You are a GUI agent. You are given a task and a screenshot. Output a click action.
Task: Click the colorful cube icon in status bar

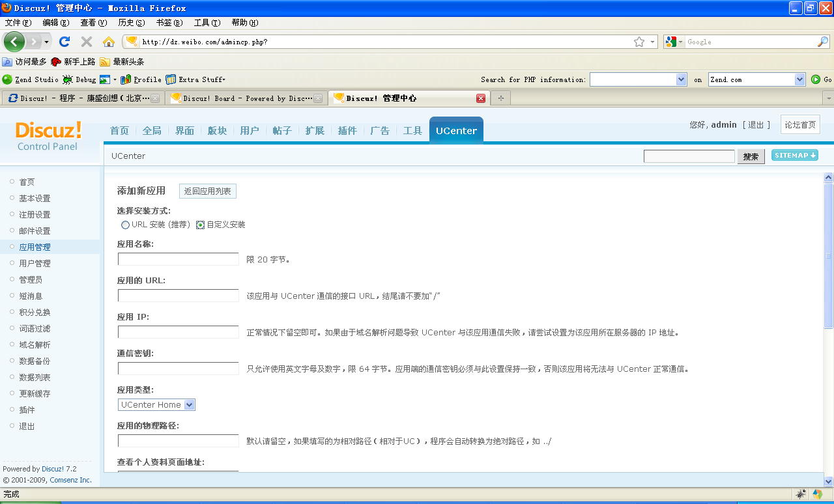(x=817, y=494)
